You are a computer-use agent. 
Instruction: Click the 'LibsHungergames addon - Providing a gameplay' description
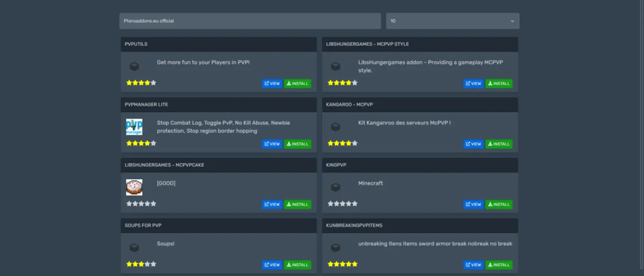click(431, 66)
